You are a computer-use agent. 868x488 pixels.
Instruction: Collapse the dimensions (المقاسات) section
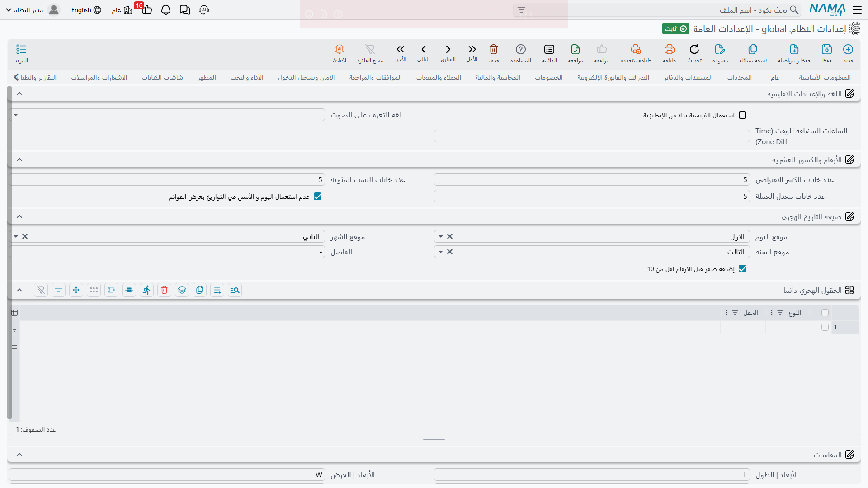point(19,455)
